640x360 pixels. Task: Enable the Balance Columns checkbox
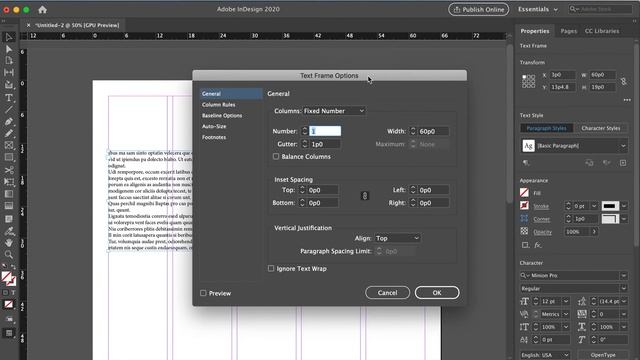(x=276, y=156)
